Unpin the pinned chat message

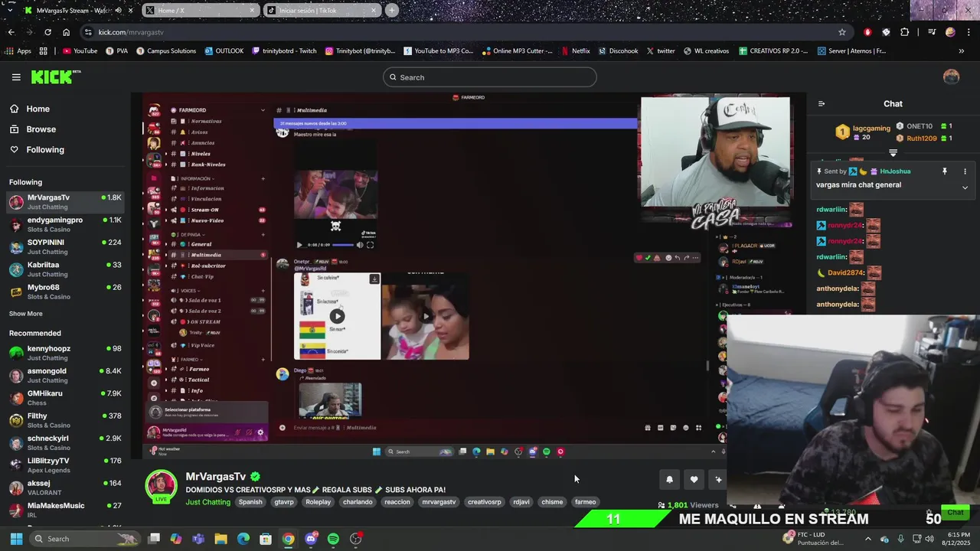(944, 171)
